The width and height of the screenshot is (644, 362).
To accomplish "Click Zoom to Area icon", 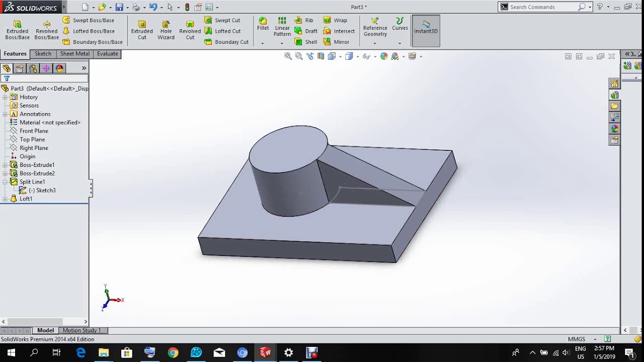I will coord(299,56).
